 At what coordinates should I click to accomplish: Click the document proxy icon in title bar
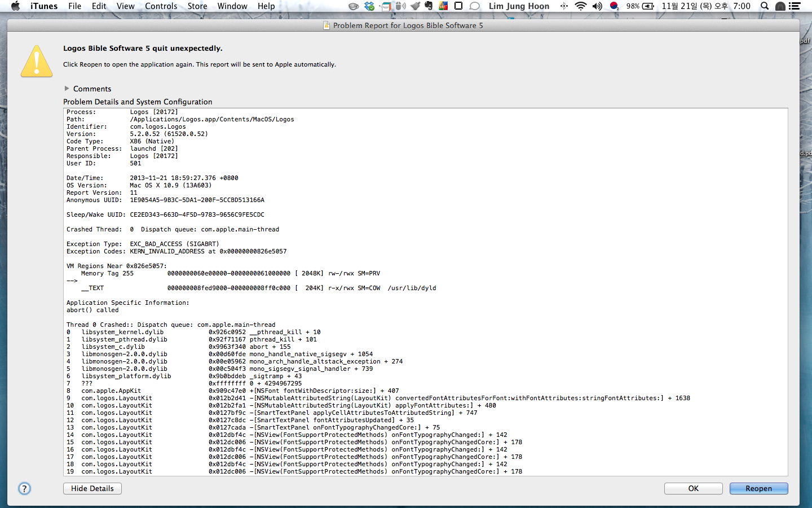(x=326, y=25)
